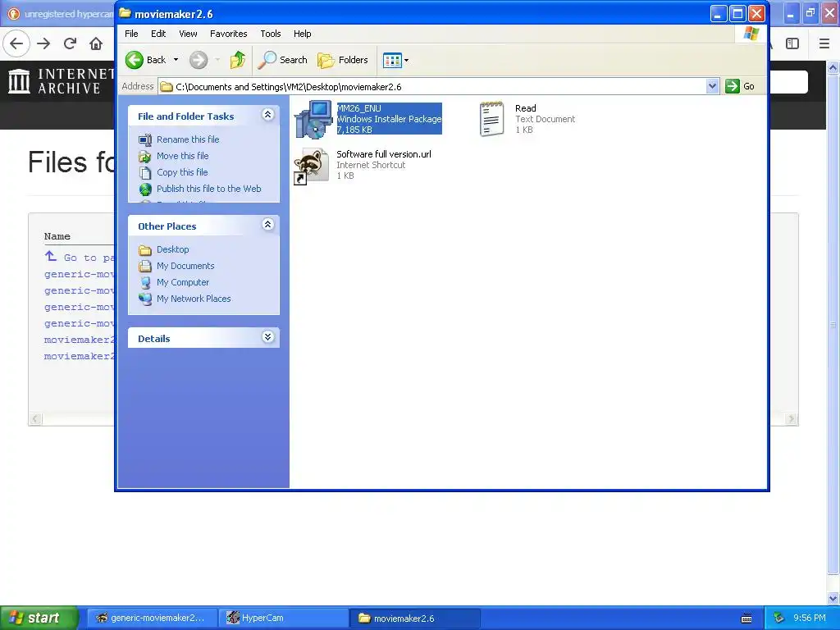This screenshot has width=840, height=630.
Task: Click the Move this file icon
Action: tap(145, 157)
